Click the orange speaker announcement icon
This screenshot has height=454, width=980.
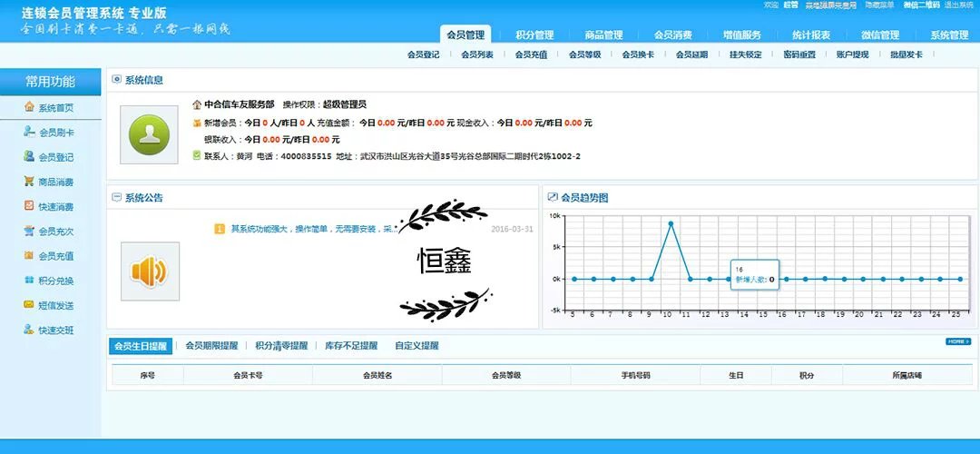(149, 271)
